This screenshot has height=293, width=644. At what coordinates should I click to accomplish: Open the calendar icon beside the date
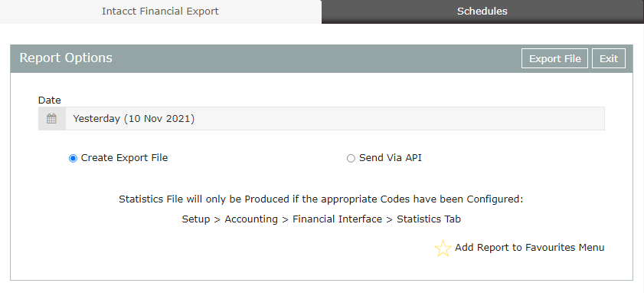(x=52, y=119)
